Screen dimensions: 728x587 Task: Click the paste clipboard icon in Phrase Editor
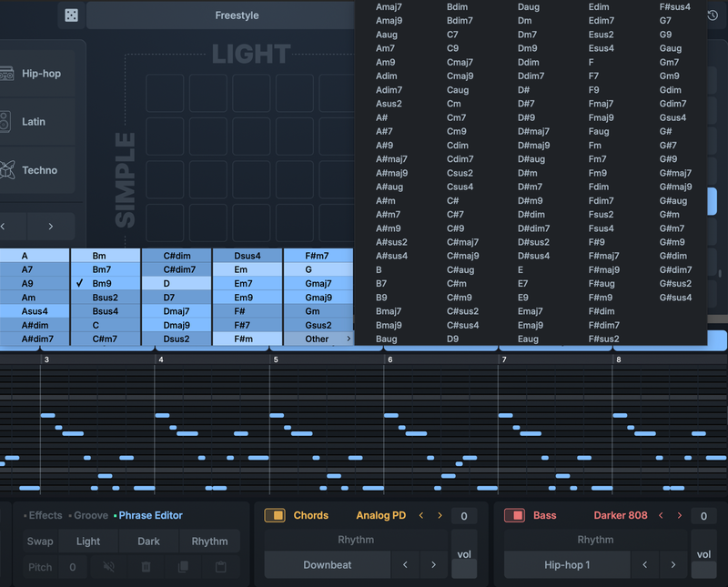(x=220, y=567)
